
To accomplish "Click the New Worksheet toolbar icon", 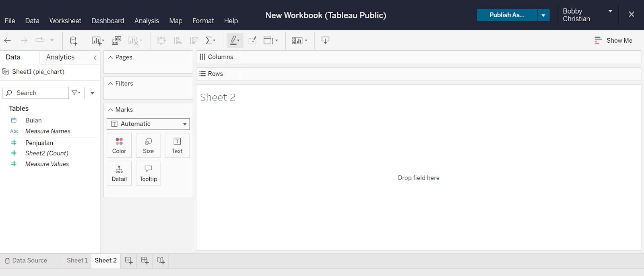I will (96, 41).
